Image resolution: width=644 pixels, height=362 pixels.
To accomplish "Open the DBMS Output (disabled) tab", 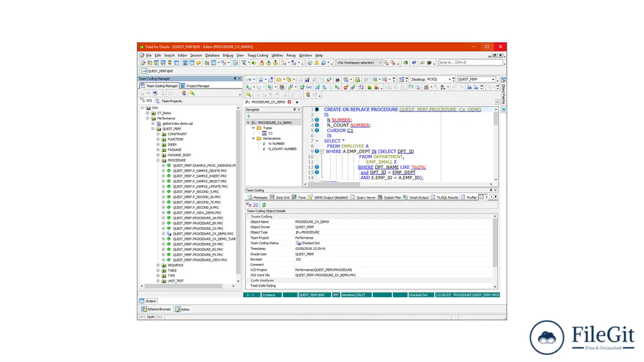I will 328,198.
